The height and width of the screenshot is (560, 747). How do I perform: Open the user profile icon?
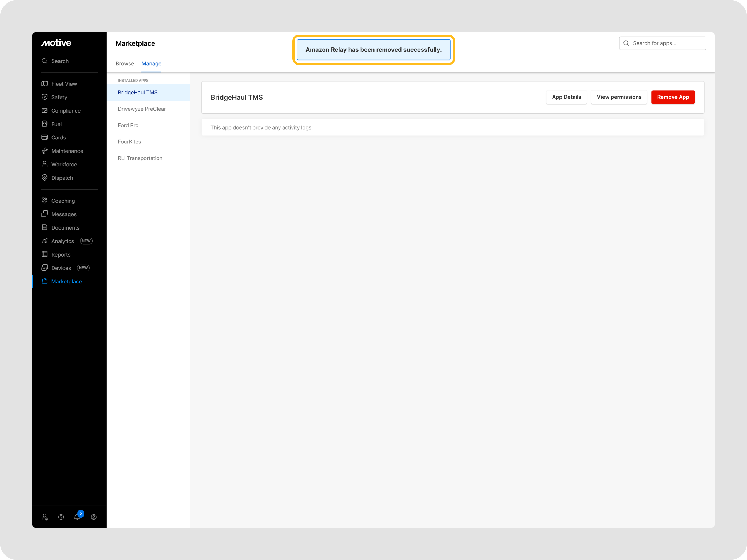click(x=94, y=517)
